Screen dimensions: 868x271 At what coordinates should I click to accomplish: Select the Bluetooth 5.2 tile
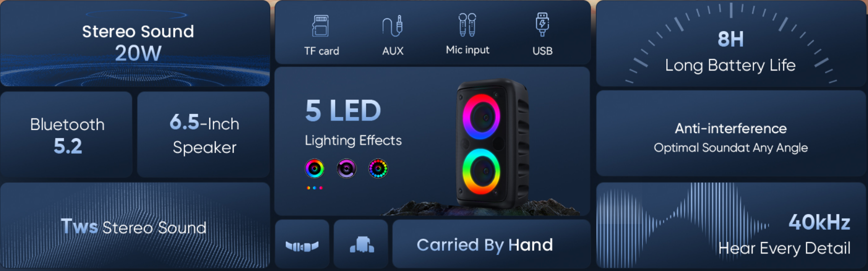(x=66, y=134)
